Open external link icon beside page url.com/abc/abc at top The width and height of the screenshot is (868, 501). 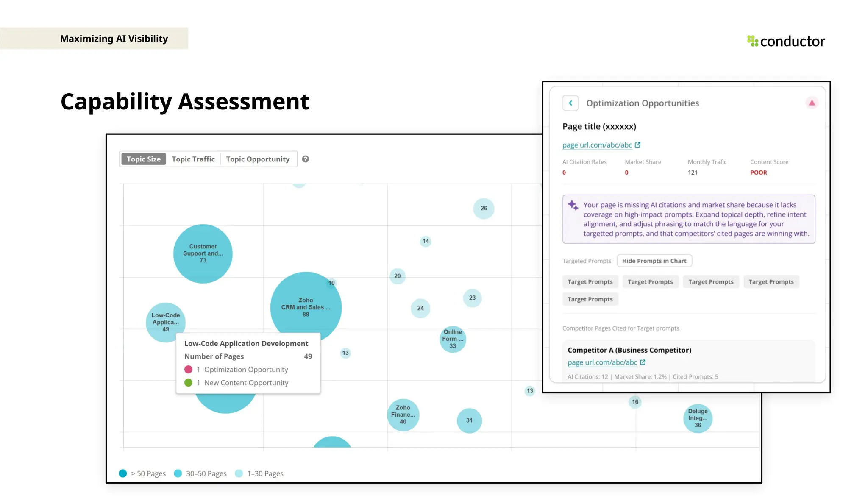click(637, 145)
